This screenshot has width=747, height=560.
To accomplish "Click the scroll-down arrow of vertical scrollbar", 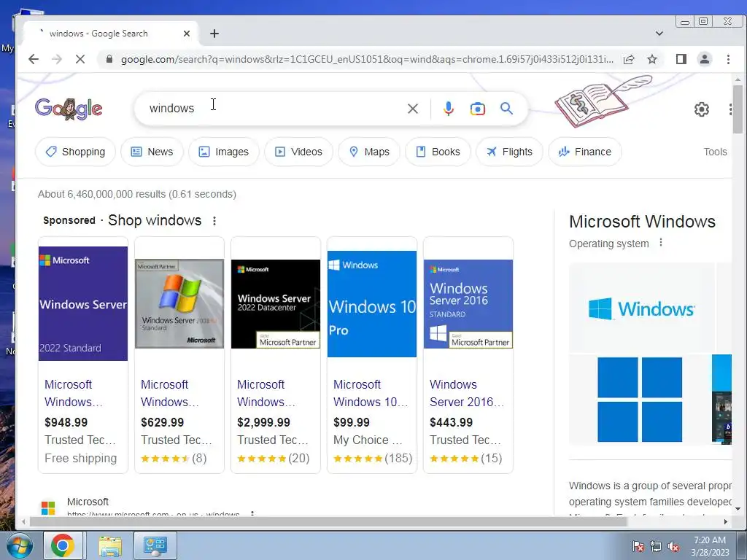I will [738, 509].
